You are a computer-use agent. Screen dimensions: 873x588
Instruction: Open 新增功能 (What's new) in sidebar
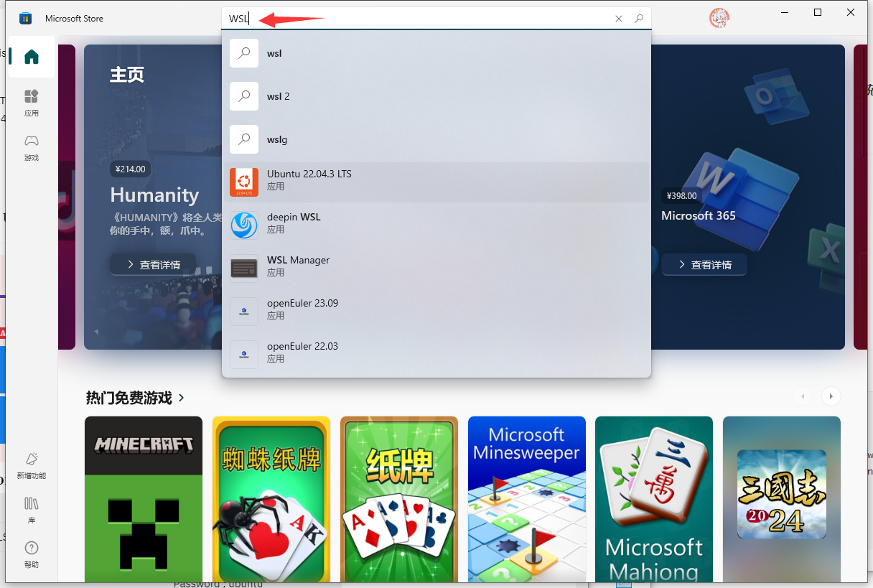point(32,465)
